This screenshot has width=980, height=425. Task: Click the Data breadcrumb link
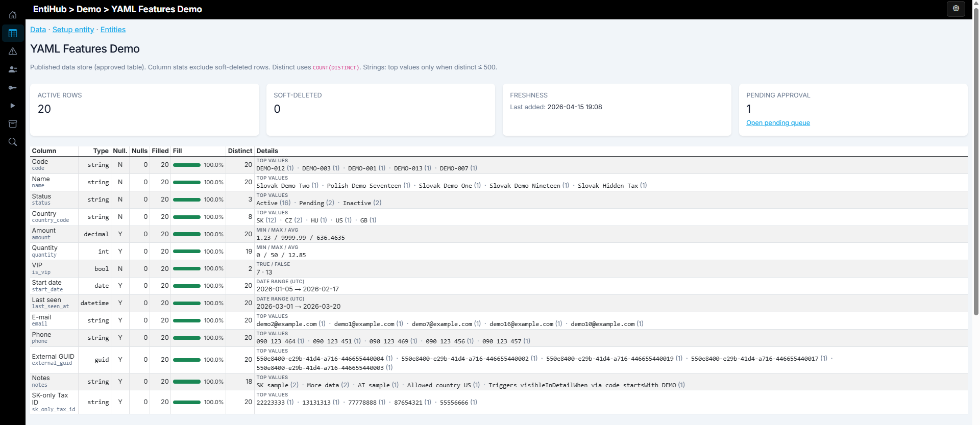[x=38, y=30]
